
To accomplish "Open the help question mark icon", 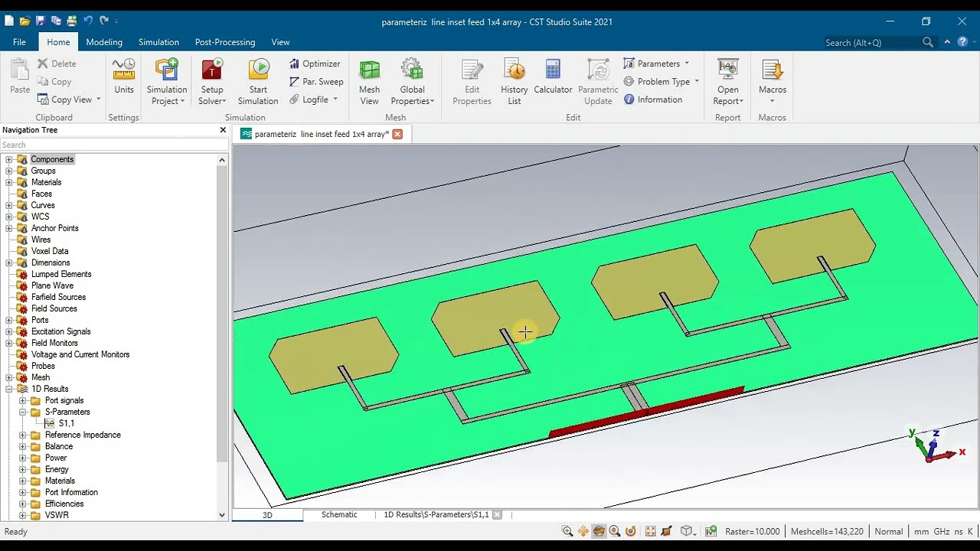I will point(963,42).
